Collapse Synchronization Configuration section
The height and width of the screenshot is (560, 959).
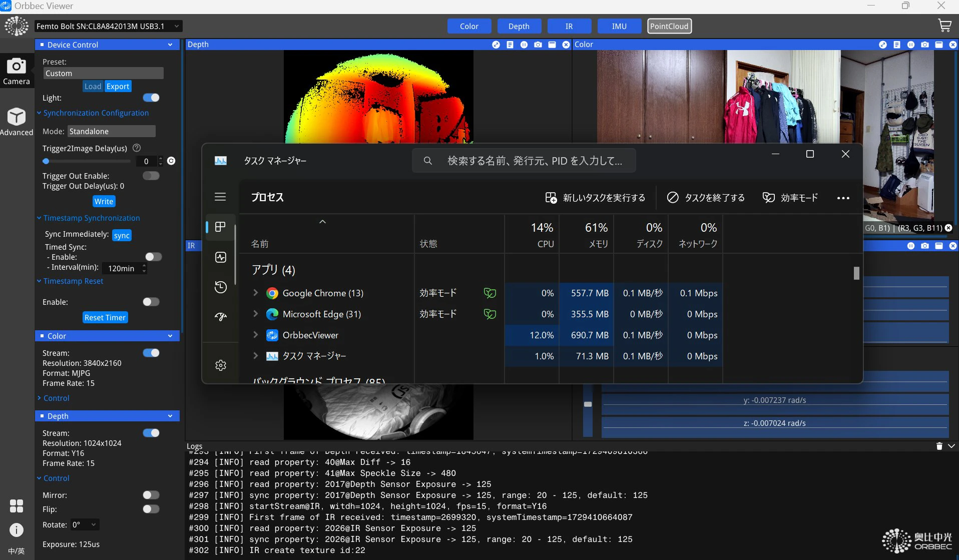(39, 113)
